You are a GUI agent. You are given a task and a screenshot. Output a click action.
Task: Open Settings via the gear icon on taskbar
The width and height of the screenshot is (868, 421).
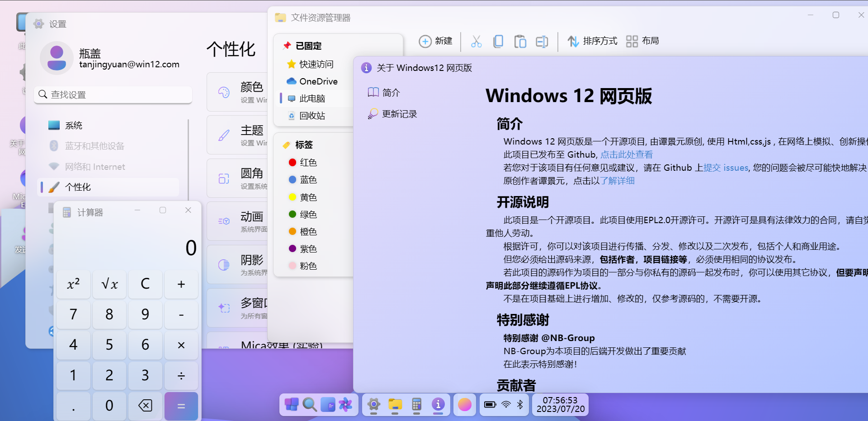pos(373,405)
